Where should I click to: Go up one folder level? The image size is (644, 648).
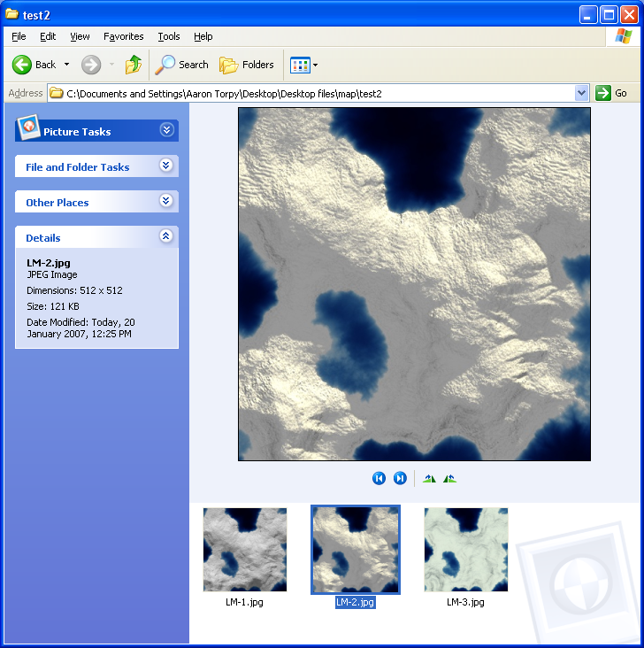click(134, 65)
